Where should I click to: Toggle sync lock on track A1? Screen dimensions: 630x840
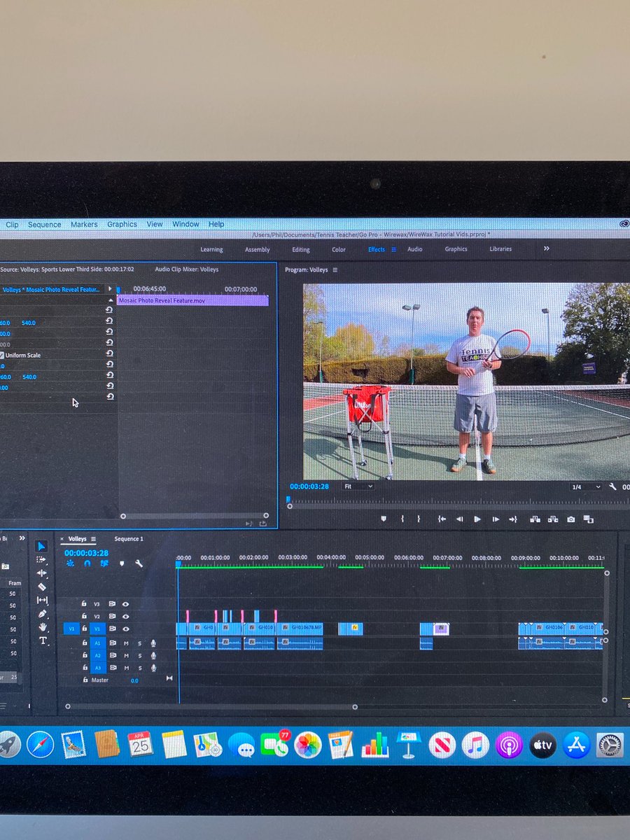coord(113,643)
